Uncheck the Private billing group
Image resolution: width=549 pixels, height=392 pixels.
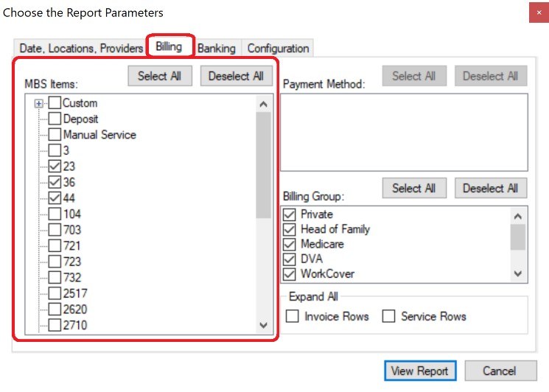(x=290, y=214)
